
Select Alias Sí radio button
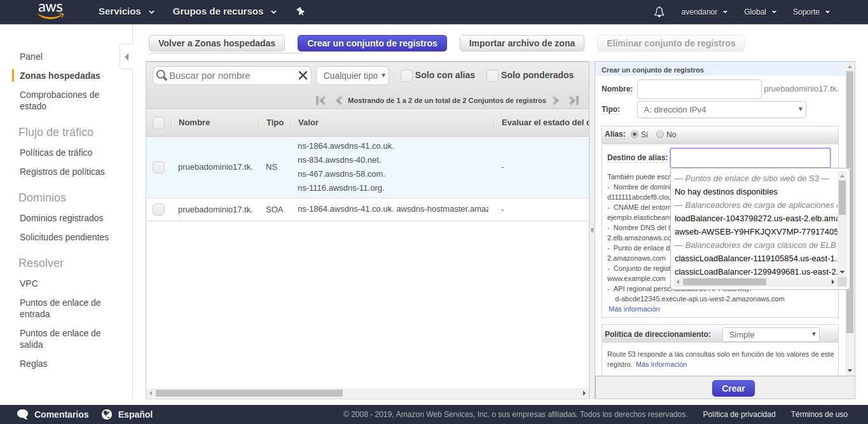[x=635, y=135]
